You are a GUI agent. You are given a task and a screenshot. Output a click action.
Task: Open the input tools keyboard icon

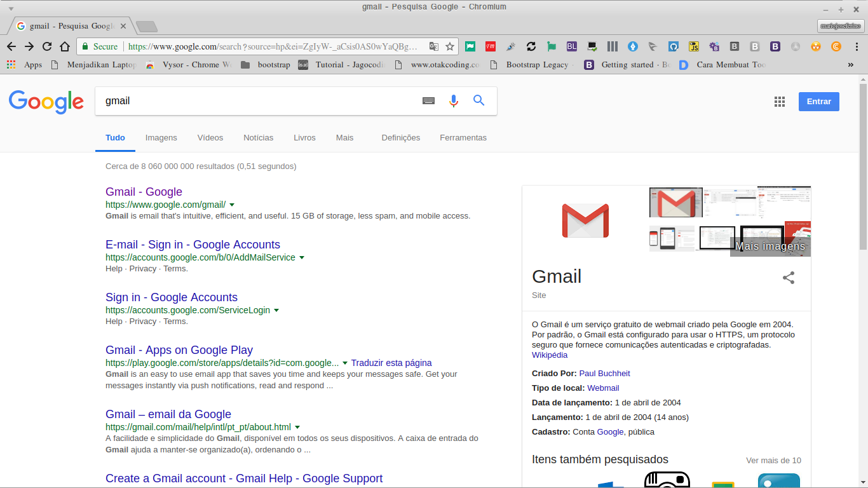point(429,100)
